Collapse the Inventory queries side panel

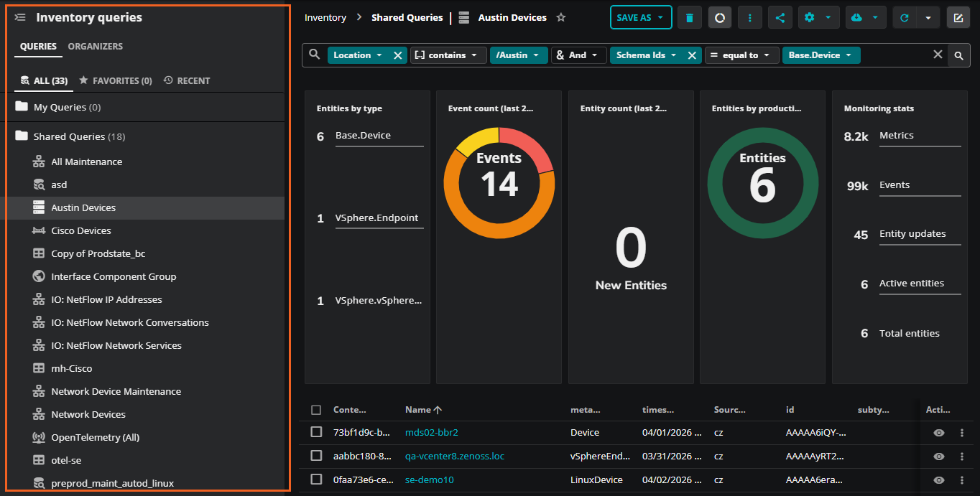coord(20,17)
